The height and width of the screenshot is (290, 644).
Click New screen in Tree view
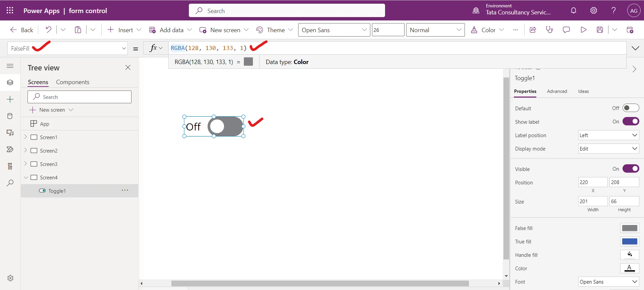tap(51, 110)
